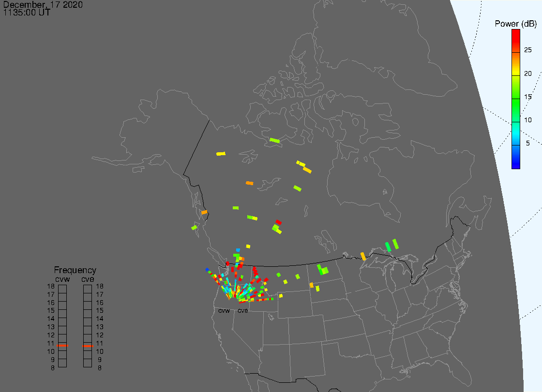The image size is (542, 392).
Task: Click the 11 label left of cvw scale
Action: (x=51, y=343)
